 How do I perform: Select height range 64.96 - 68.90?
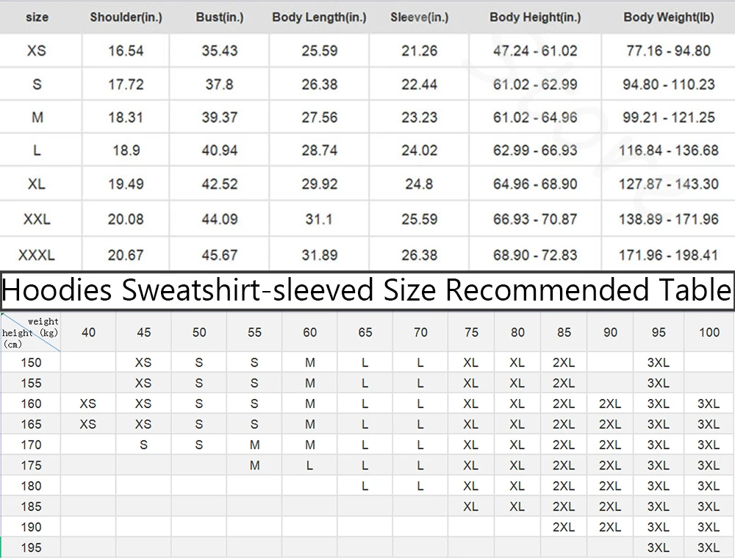click(535, 184)
